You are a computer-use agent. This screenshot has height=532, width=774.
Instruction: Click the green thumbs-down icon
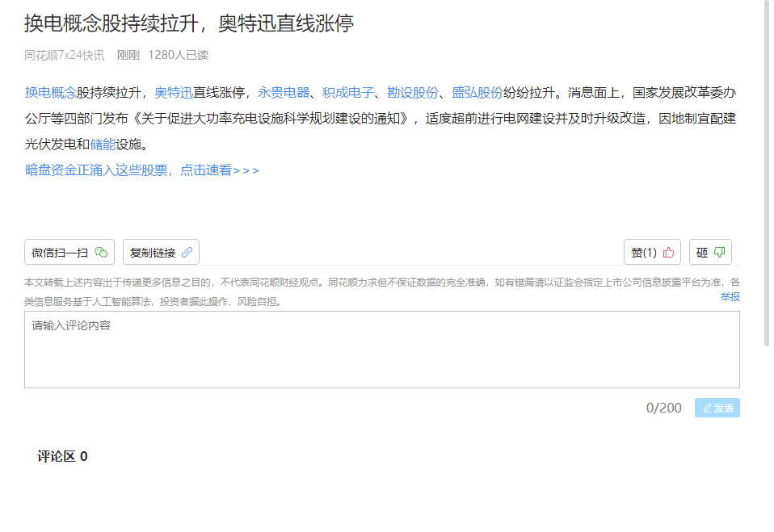coord(719,253)
